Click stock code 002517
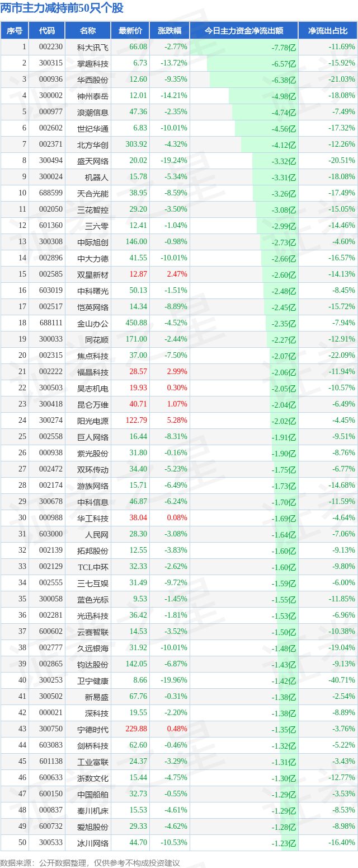 click(51, 307)
